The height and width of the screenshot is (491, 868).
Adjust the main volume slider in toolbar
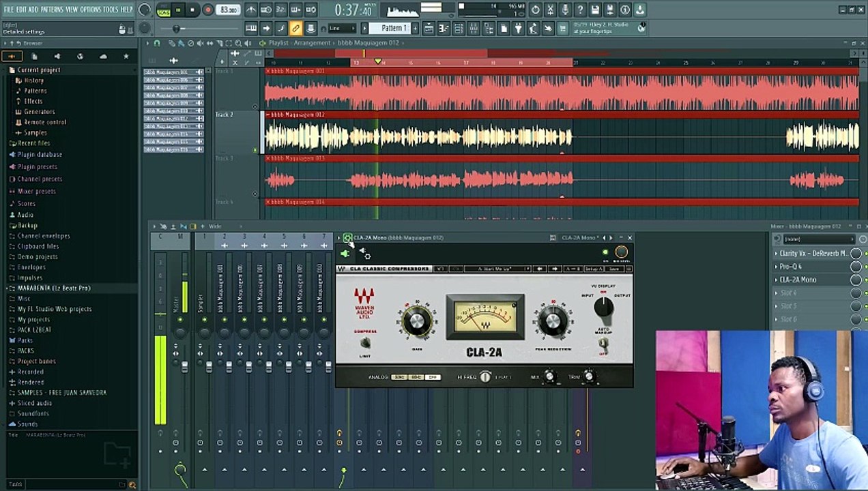click(177, 29)
